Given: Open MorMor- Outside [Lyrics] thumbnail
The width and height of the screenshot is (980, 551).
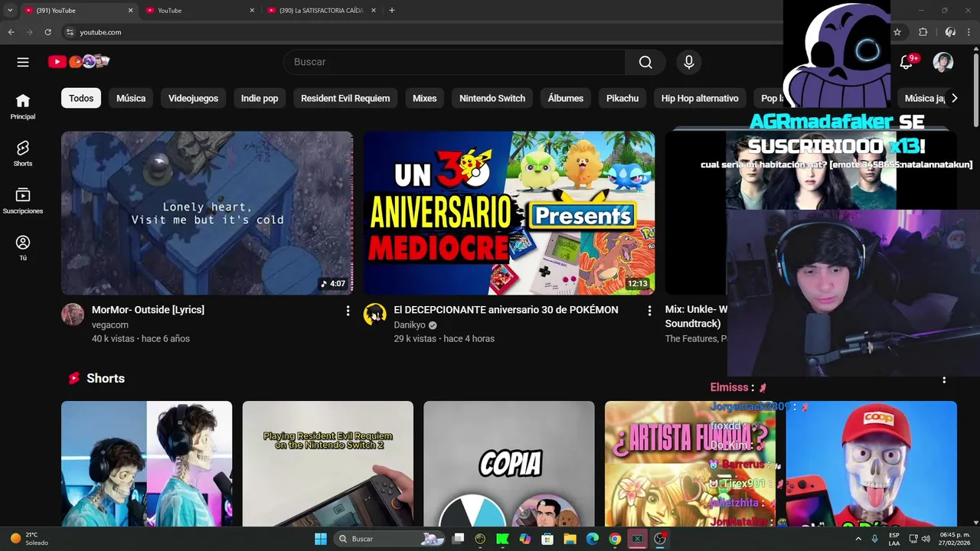Looking at the screenshot, I should coord(207,213).
